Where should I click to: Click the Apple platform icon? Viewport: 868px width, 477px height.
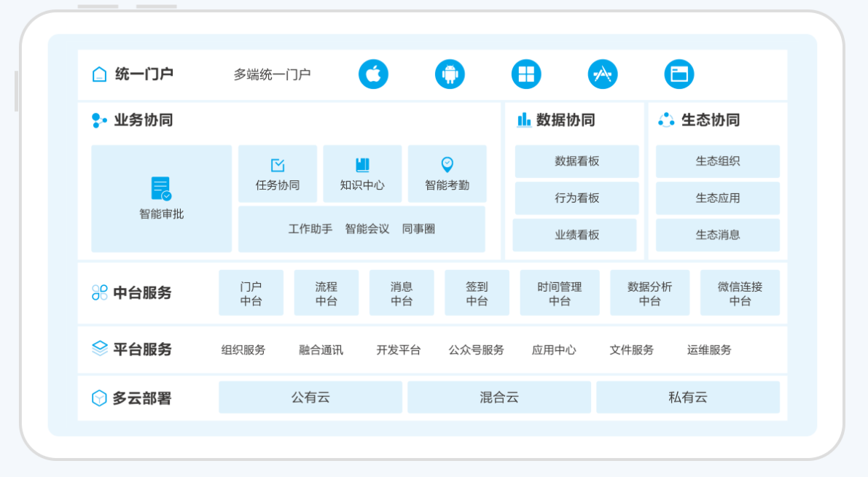click(x=373, y=74)
